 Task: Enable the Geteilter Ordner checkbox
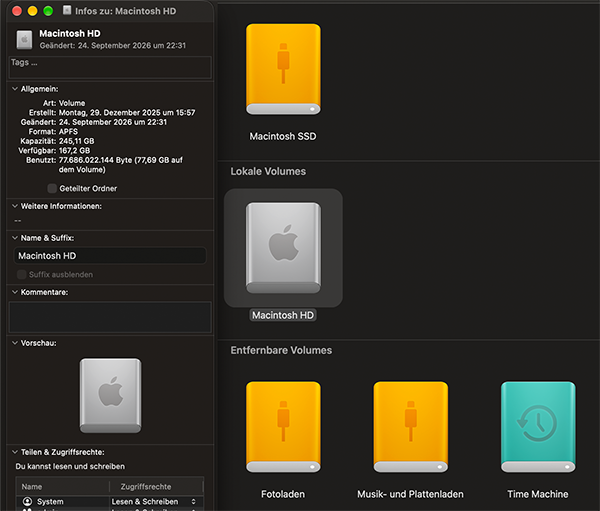pos(52,188)
